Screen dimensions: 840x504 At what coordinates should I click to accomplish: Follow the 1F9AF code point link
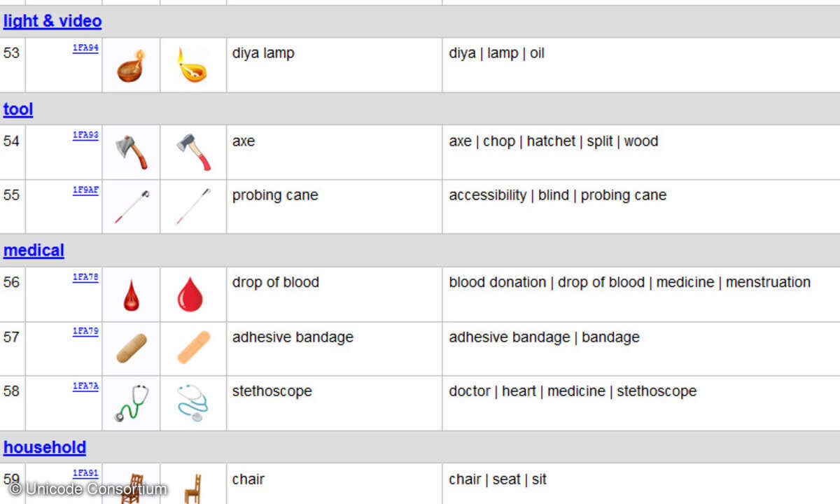[x=85, y=190]
